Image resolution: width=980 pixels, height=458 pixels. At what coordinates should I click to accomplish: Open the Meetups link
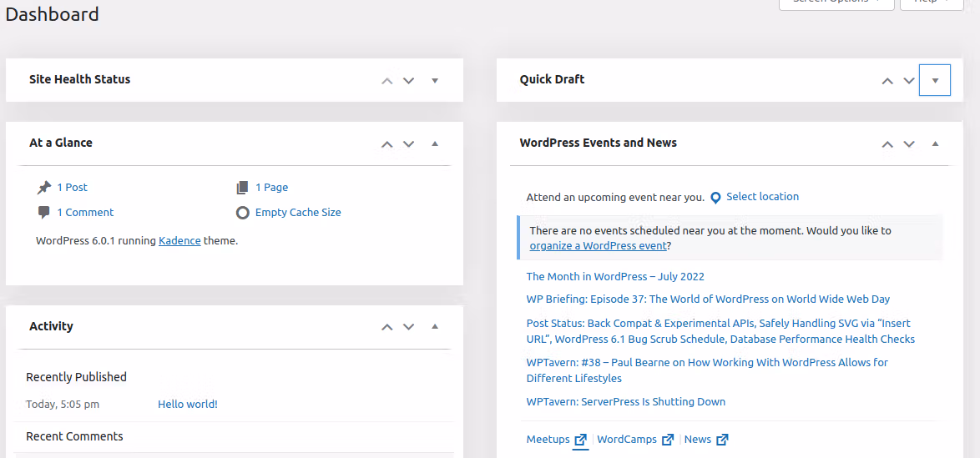coord(548,440)
